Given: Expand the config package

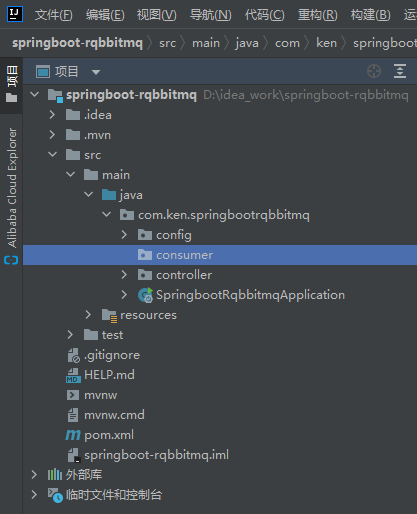Looking at the screenshot, I should click(124, 235).
